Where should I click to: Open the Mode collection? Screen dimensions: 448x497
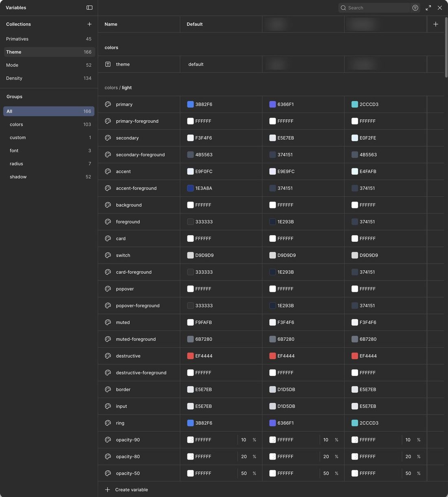pos(49,65)
